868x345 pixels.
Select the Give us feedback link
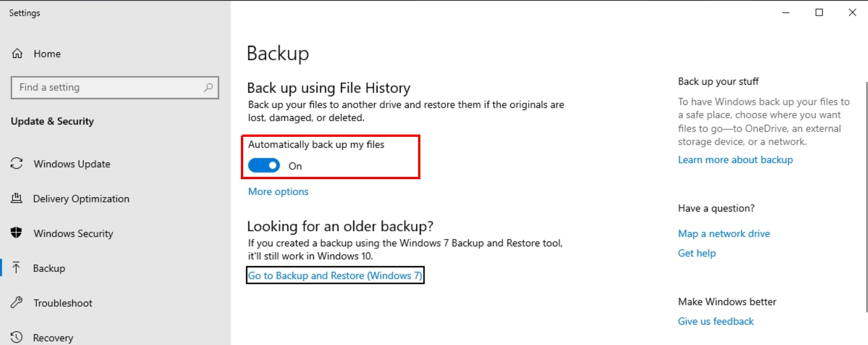(x=716, y=321)
